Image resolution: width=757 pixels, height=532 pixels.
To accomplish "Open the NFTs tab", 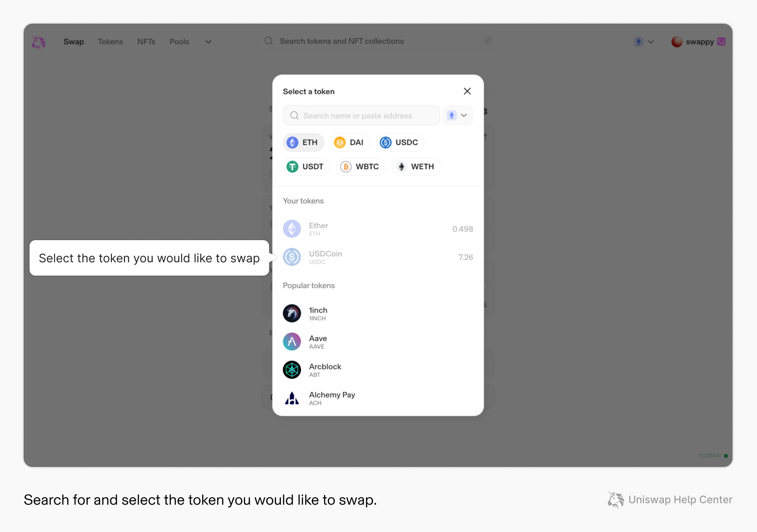I will point(146,42).
